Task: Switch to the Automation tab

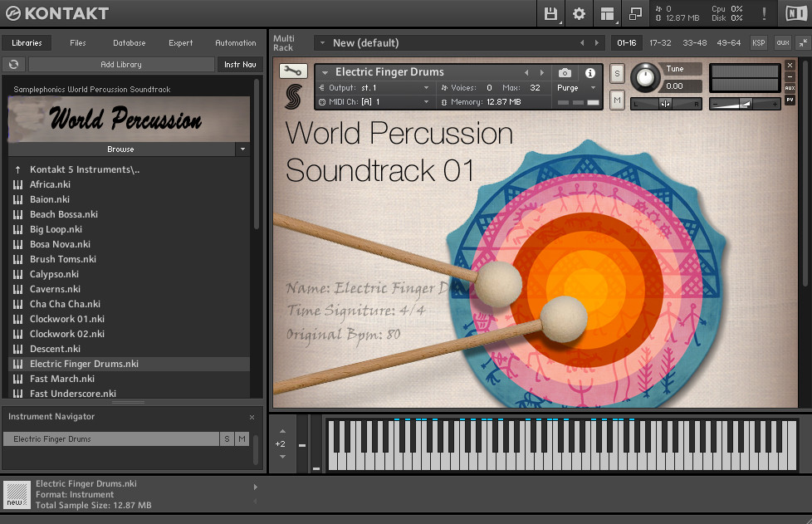Action: click(236, 43)
